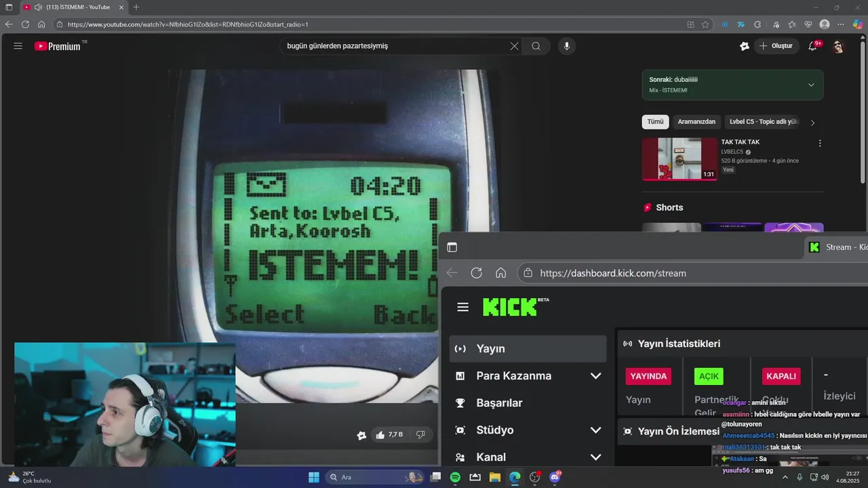Start voice search with the microphone
The image size is (868, 488).
[567, 46]
